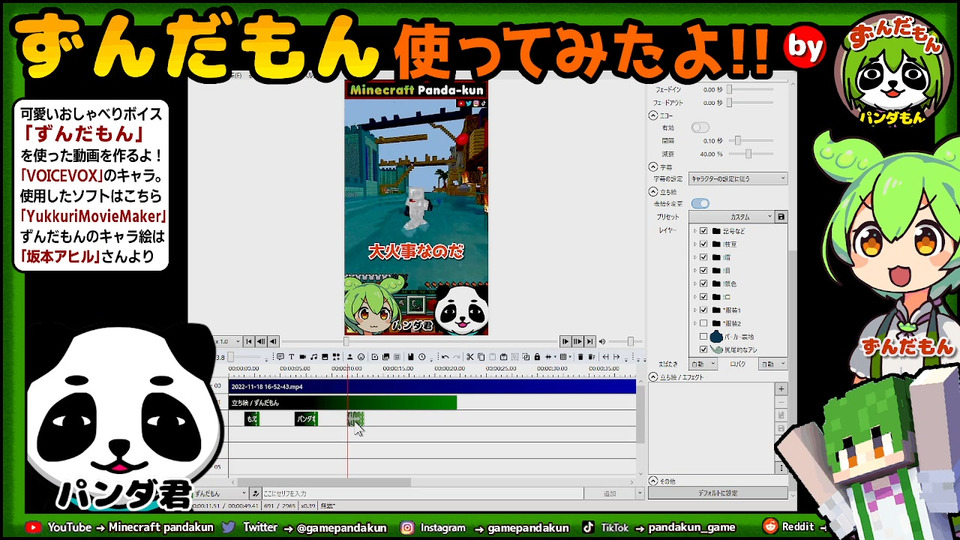Viewport: 960px width, 540px height.
Task: Click the add voice item icon
Action: 280,356
